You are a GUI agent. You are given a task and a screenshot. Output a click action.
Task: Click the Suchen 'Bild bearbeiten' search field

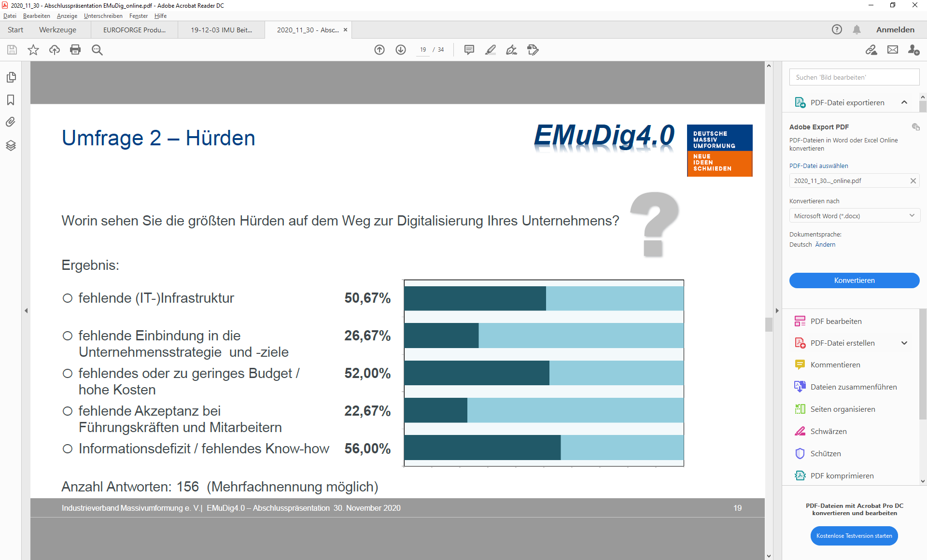pyautogui.click(x=854, y=77)
